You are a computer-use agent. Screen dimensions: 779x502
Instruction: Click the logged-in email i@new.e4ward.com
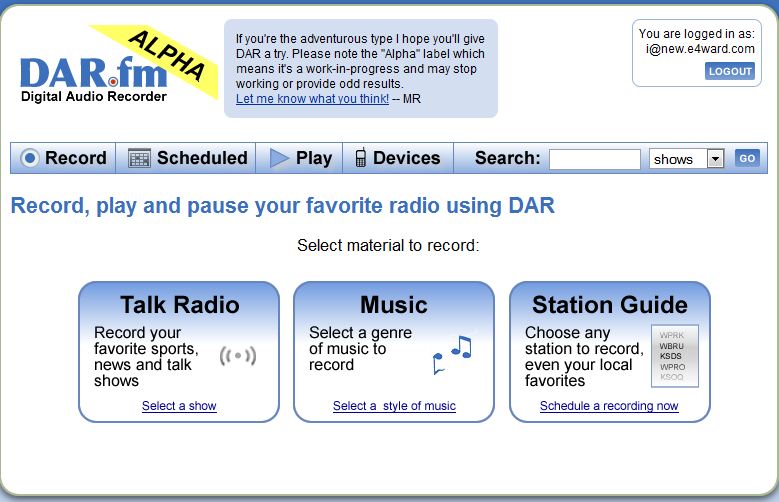(700, 49)
